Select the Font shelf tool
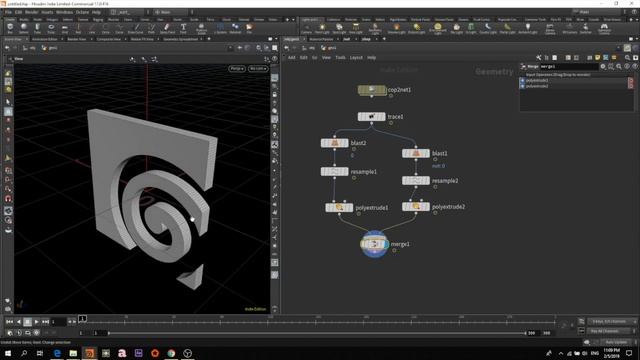Screen dimensions: 640x360 click(x=183, y=28)
